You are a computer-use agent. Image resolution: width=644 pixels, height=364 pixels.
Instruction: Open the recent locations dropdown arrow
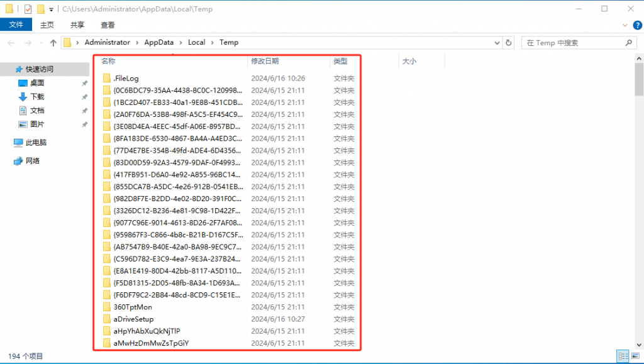point(41,43)
